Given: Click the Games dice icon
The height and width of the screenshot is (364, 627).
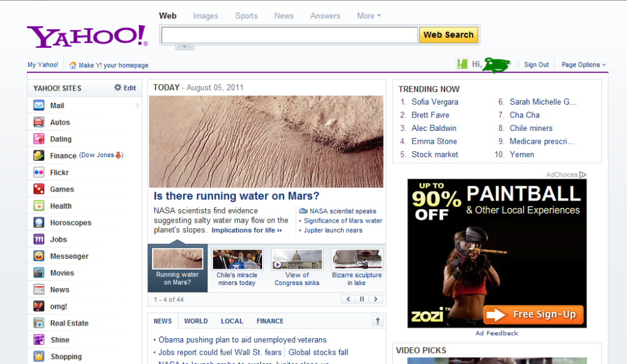Looking at the screenshot, I should (39, 189).
